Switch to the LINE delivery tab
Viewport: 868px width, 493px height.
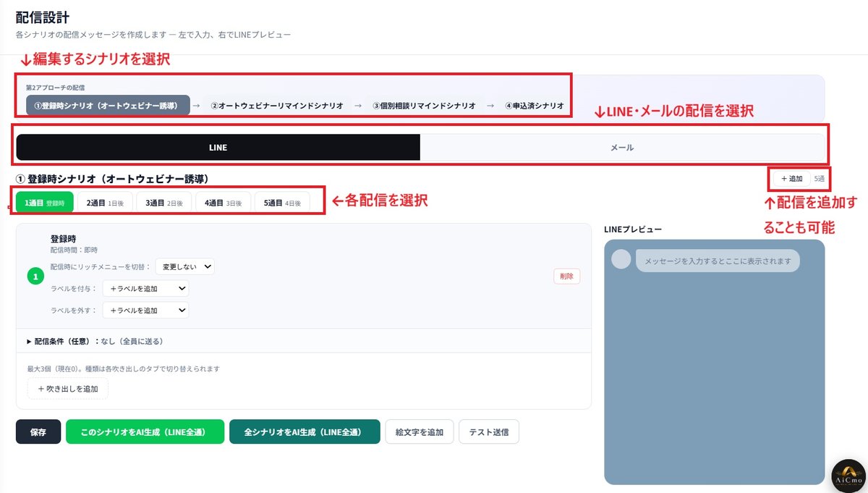(218, 147)
